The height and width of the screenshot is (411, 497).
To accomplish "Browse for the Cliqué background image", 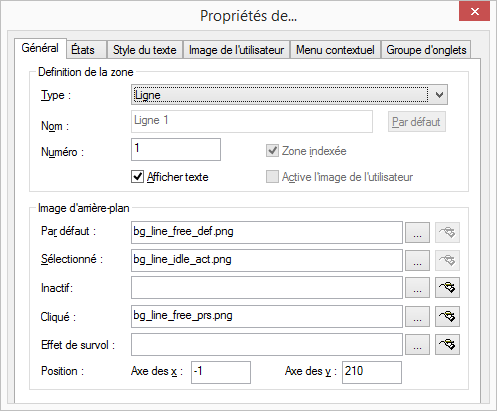I will pos(417,316).
